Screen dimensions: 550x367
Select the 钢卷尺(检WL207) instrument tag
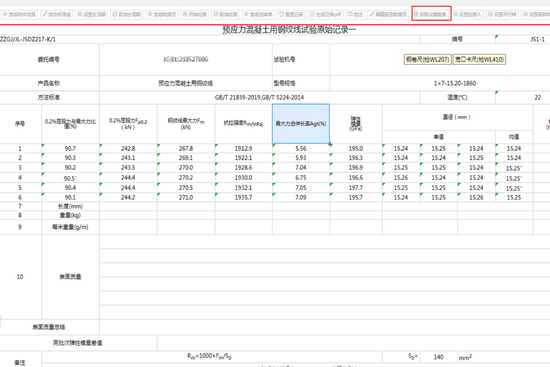[428, 59]
